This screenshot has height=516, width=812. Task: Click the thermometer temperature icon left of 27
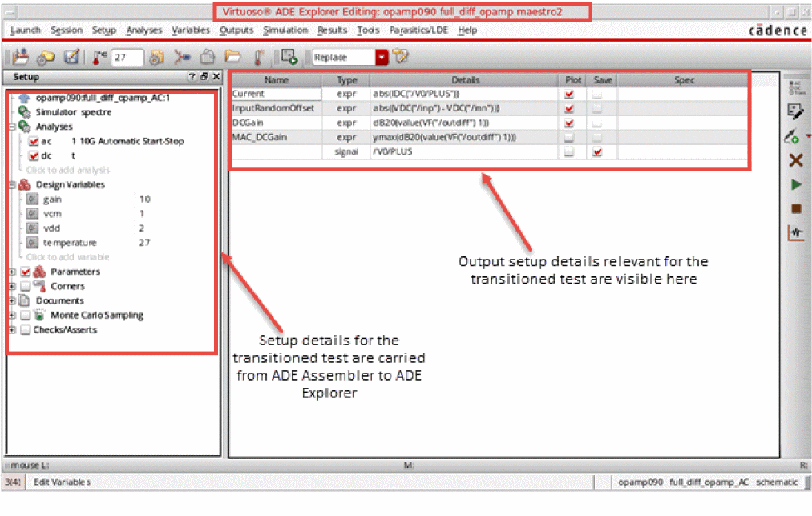tap(100, 58)
